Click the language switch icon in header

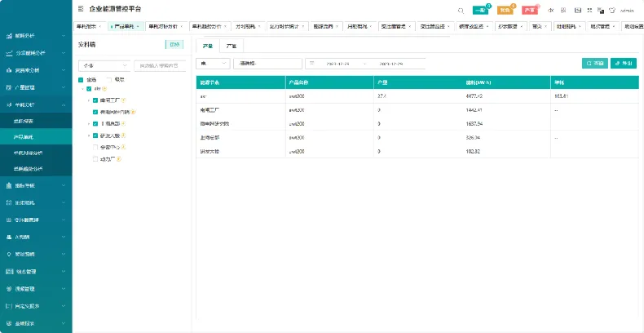601,11
